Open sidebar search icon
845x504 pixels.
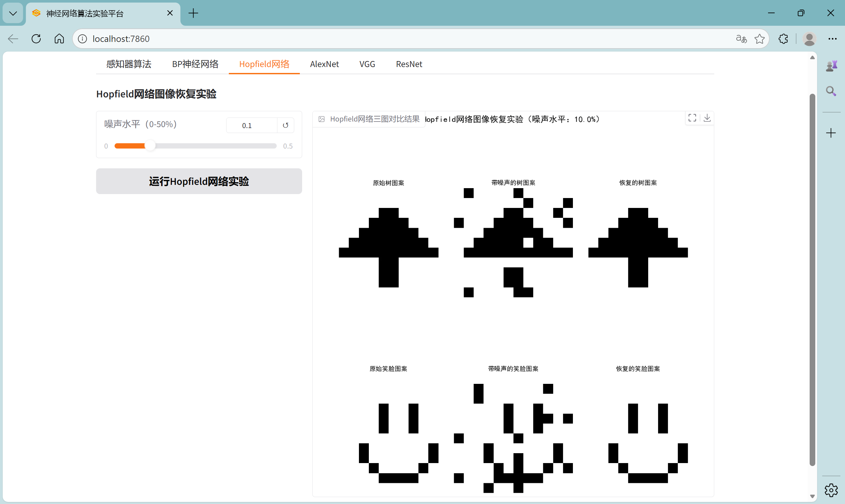coord(831,91)
